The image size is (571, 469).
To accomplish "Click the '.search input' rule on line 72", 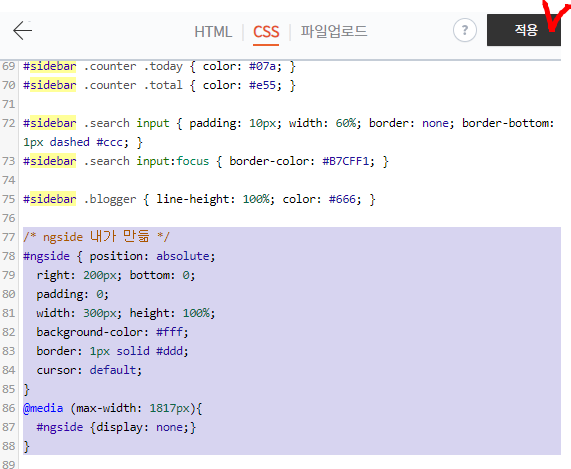I will click(x=288, y=133).
